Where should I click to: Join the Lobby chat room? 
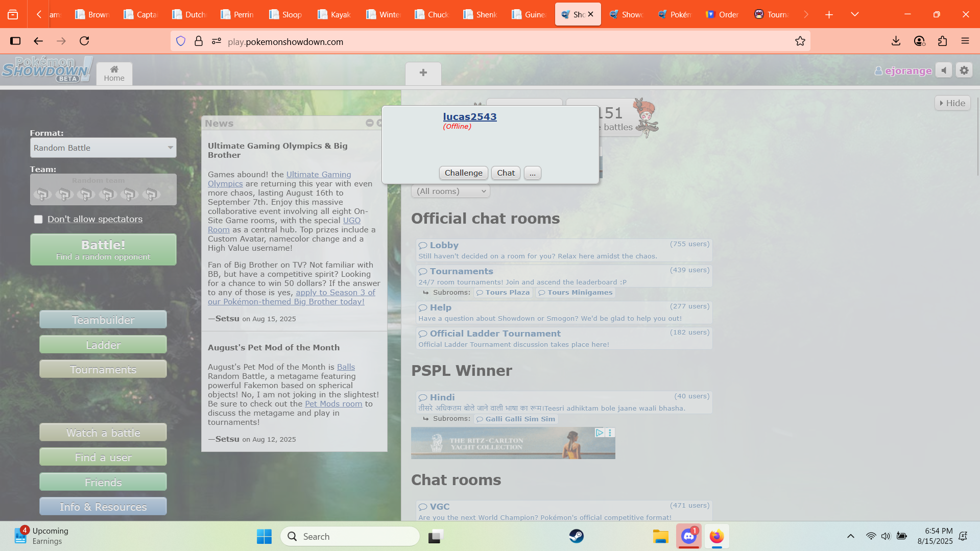[x=564, y=250]
